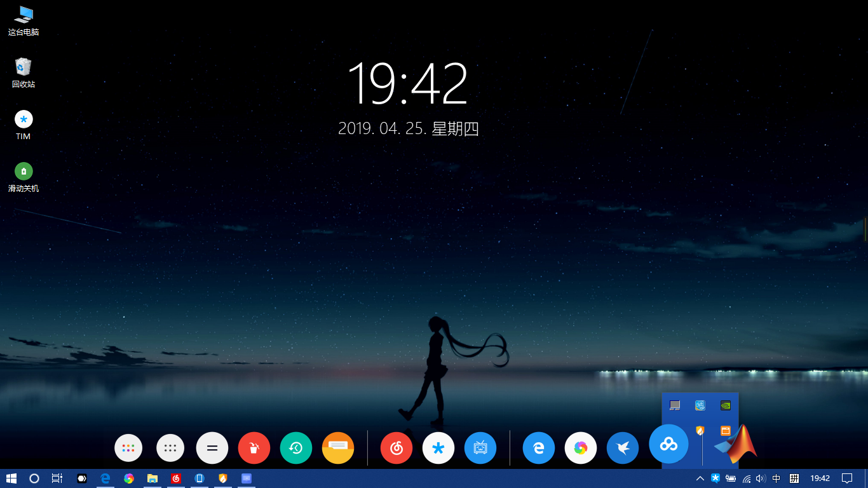Open the Baidu Netdisk cloud dock icon
The height and width of the screenshot is (488, 868).
tap(668, 444)
